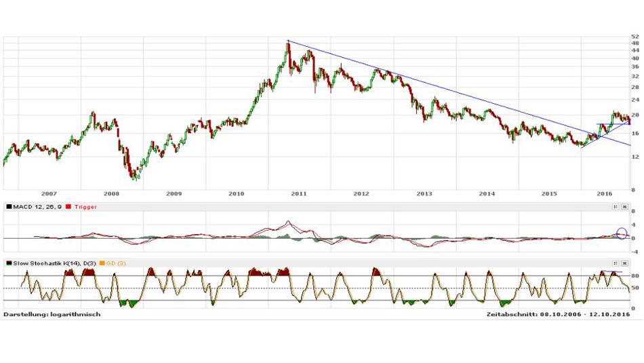The image size is (644, 363).
Task: Click Darstellung: logarithmisch scale text
Action: coord(52,315)
